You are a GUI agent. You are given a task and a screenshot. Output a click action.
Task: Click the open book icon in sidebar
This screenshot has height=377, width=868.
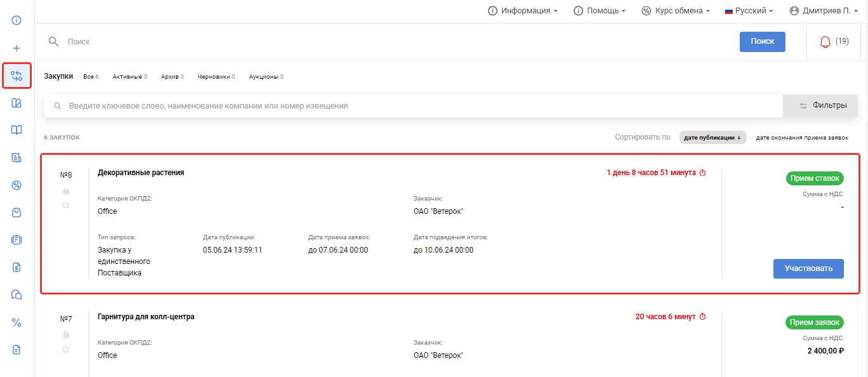(x=17, y=130)
